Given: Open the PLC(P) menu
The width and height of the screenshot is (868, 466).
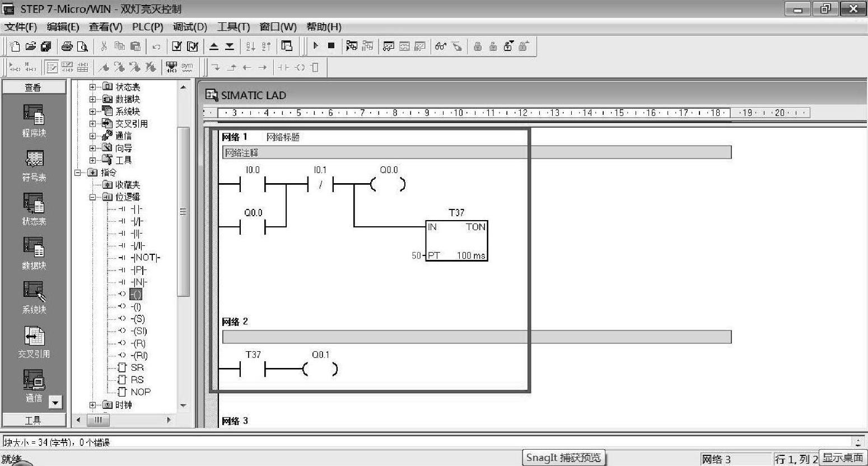Looking at the screenshot, I should [x=147, y=27].
